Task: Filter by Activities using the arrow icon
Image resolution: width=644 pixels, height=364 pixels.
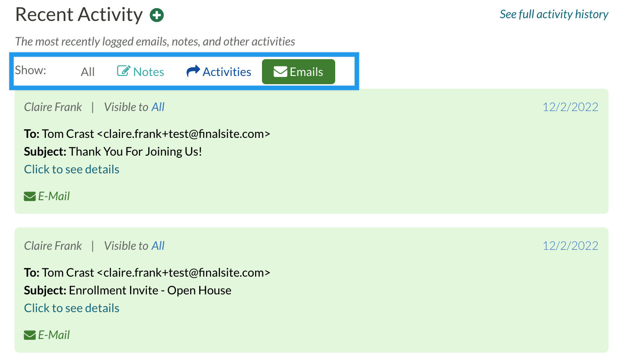Action: 193,71
